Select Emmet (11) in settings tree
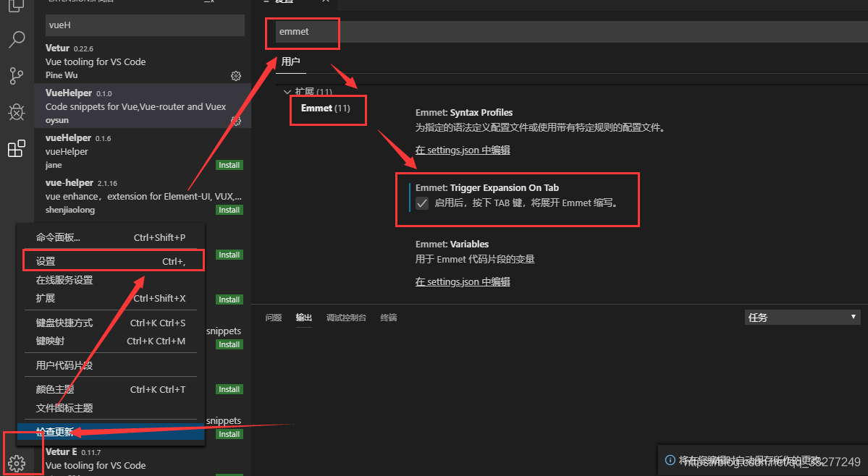 (326, 108)
